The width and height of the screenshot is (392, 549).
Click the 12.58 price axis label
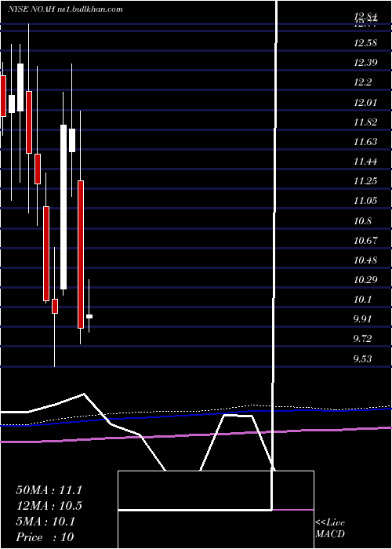[365, 43]
